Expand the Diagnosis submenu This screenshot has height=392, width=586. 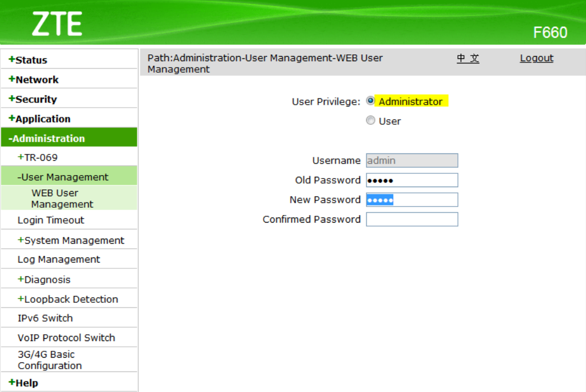click(47, 279)
